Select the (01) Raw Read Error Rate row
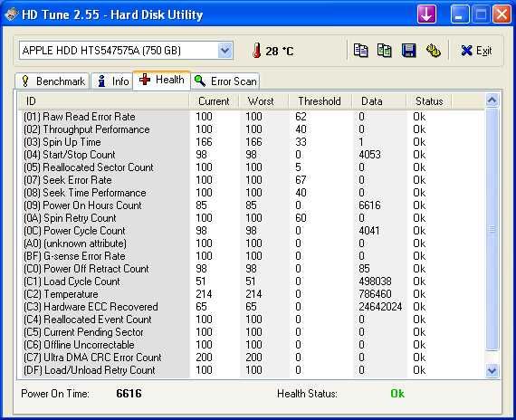 tap(252, 117)
